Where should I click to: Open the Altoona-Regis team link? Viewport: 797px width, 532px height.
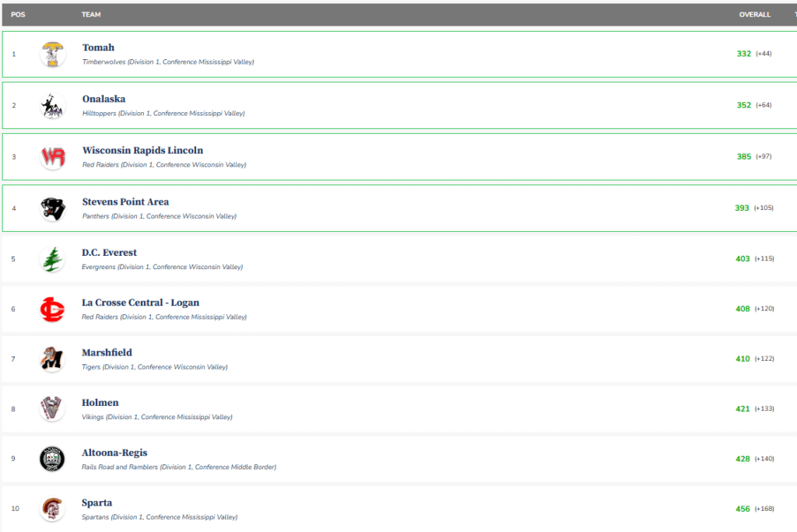pos(114,453)
